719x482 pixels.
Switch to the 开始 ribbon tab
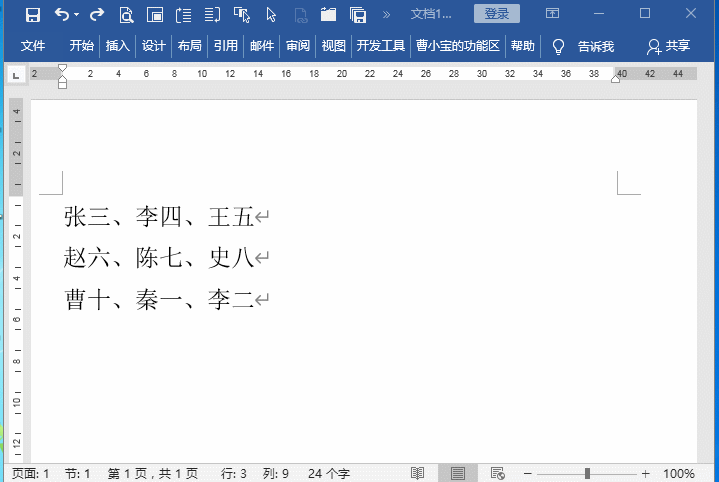(82, 46)
